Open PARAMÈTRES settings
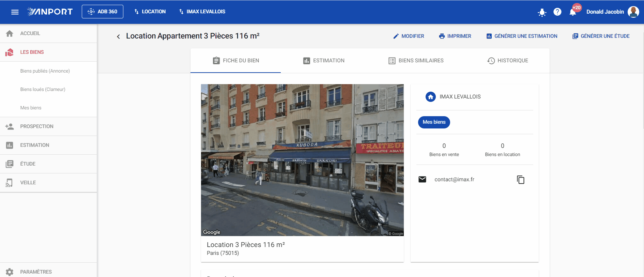Viewport: 644px width, 277px height. (48, 272)
